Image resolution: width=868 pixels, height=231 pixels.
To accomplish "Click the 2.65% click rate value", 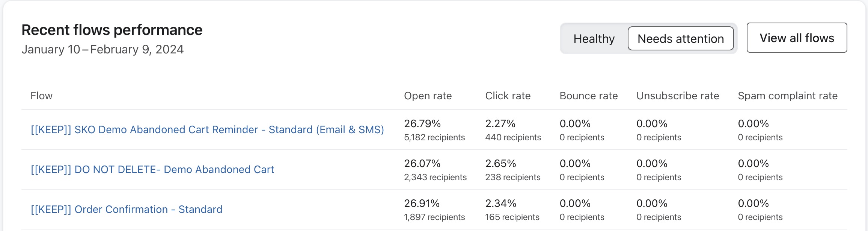I will point(500,163).
